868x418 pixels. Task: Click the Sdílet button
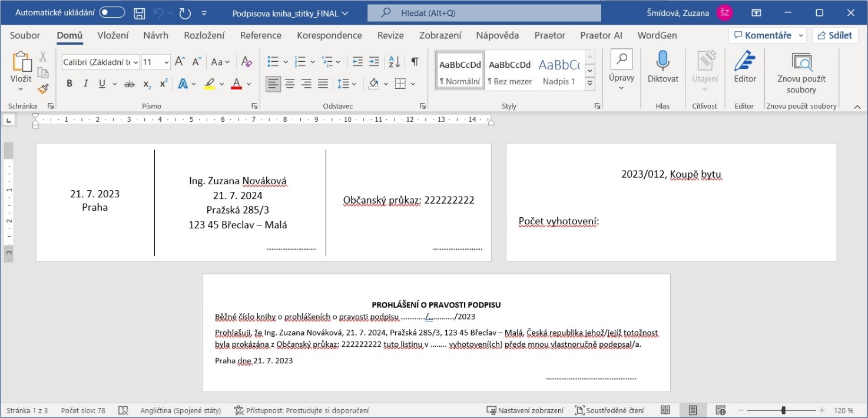coord(835,35)
